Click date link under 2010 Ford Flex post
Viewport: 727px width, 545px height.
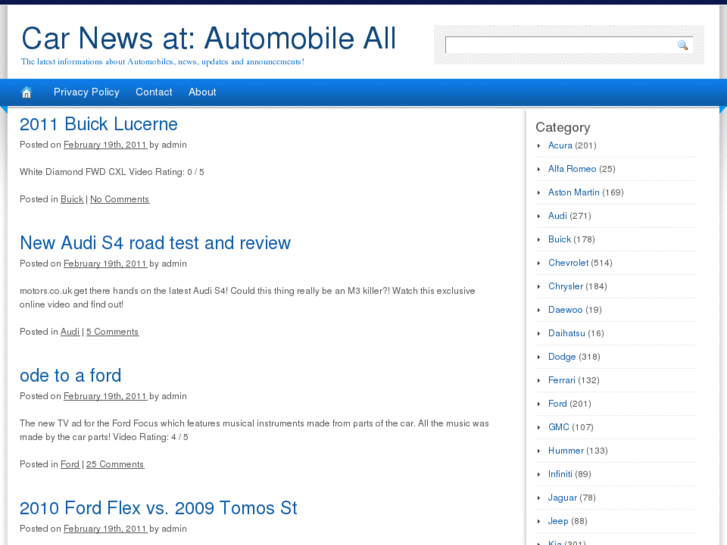[105, 529]
